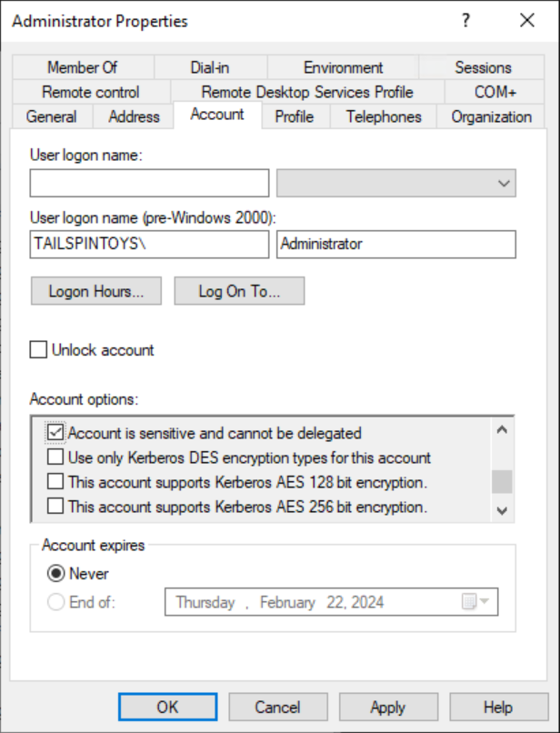Image resolution: width=560 pixels, height=733 pixels.
Task: Click the Apply button
Action: click(x=388, y=708)
